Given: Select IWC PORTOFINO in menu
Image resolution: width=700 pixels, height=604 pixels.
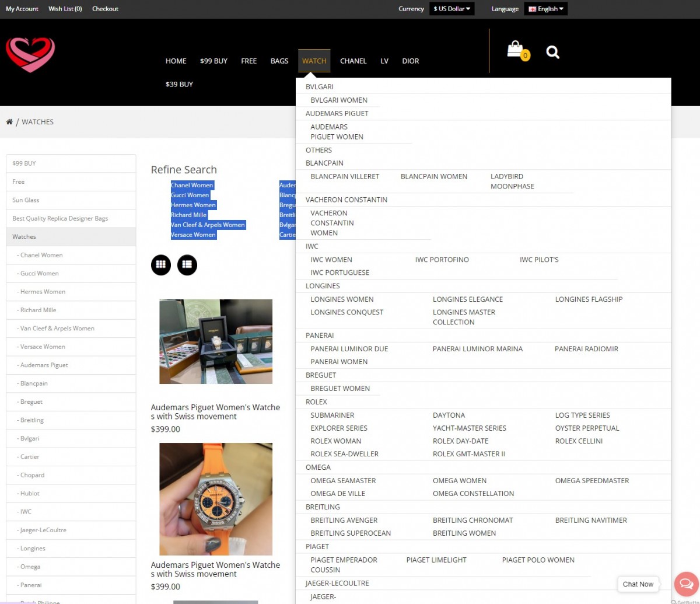Looking at the screenshot, I should [x=442, y=260].
